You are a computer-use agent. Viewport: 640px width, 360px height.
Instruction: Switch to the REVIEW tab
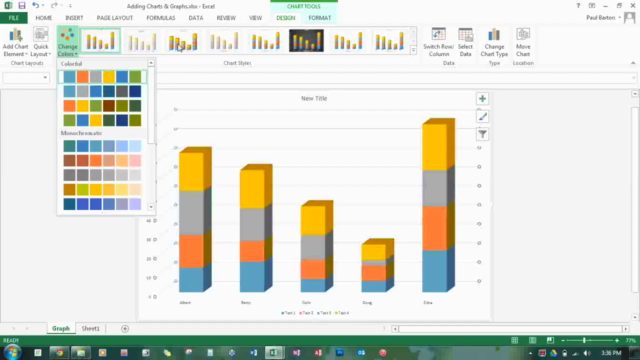(226, 18)
